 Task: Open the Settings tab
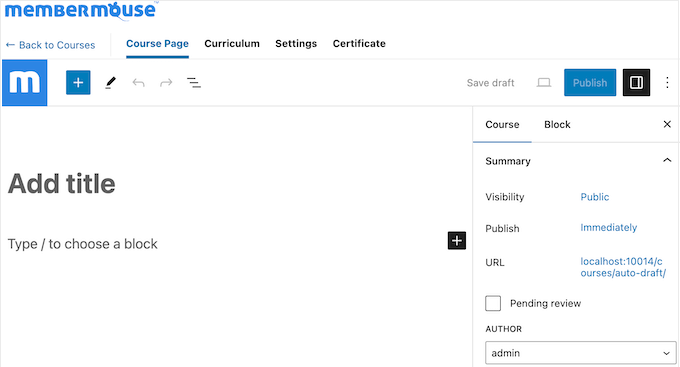tap(296, 44)
